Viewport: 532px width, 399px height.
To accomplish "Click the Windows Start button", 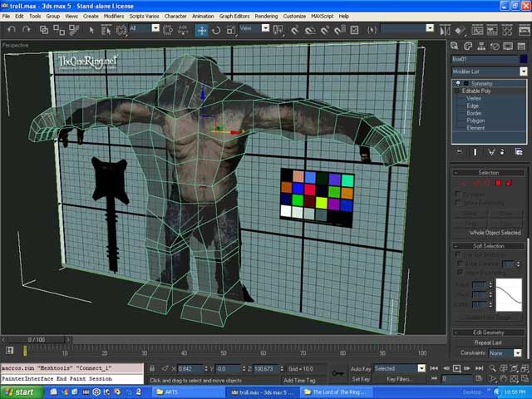I will pos(22,392).
